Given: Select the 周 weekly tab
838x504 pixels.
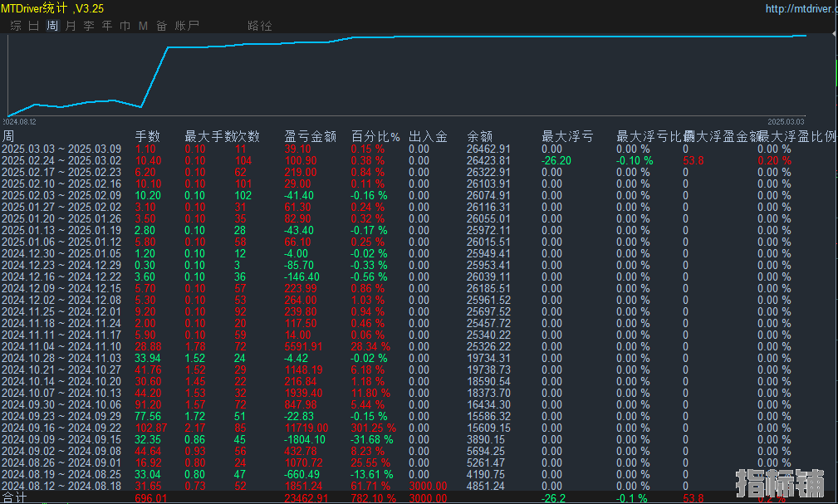Looking at the screenshot, I should tap(52, 26).
